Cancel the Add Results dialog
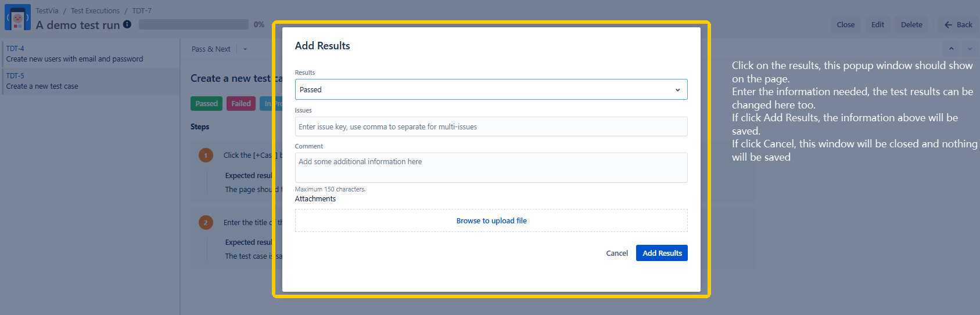980x315 pixels. pyautogui.click(x=616, y=253)
